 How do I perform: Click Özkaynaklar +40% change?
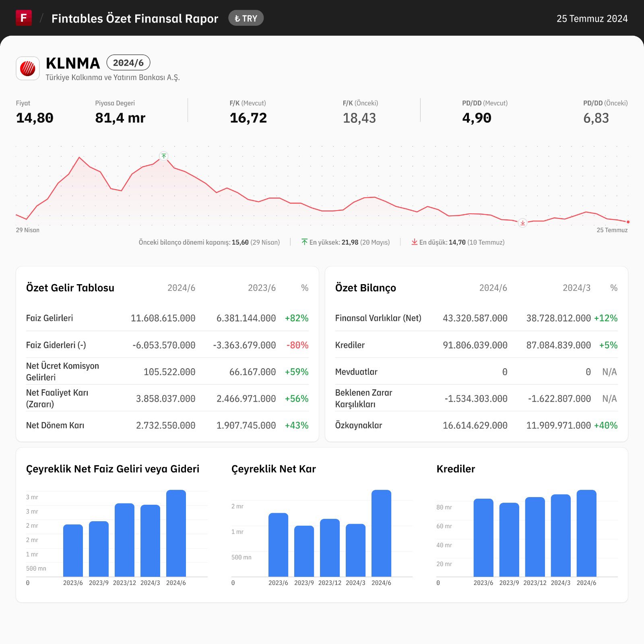(606, 425)
